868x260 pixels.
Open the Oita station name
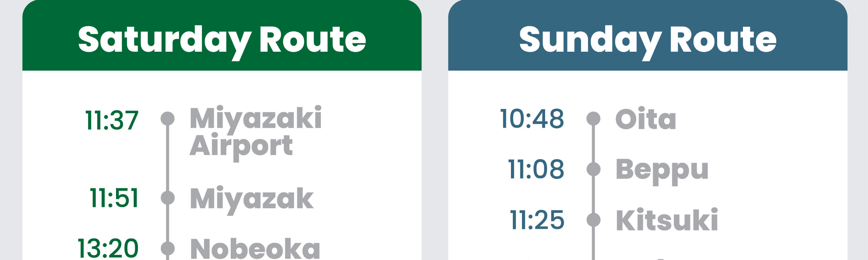point(645,119)
